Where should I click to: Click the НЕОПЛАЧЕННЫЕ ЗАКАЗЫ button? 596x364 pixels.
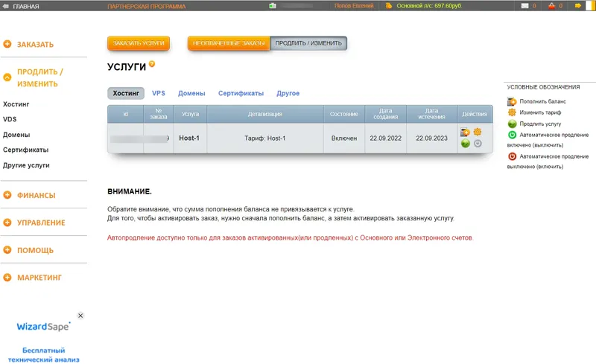pyautogui.click(x=229, y=43)
